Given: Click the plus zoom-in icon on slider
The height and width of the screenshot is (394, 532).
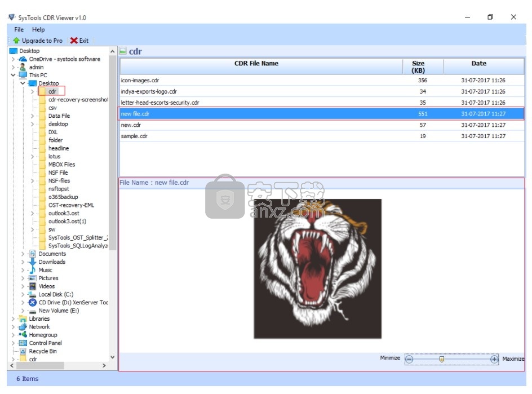Looking at the screenshot, I should point(494,359).
